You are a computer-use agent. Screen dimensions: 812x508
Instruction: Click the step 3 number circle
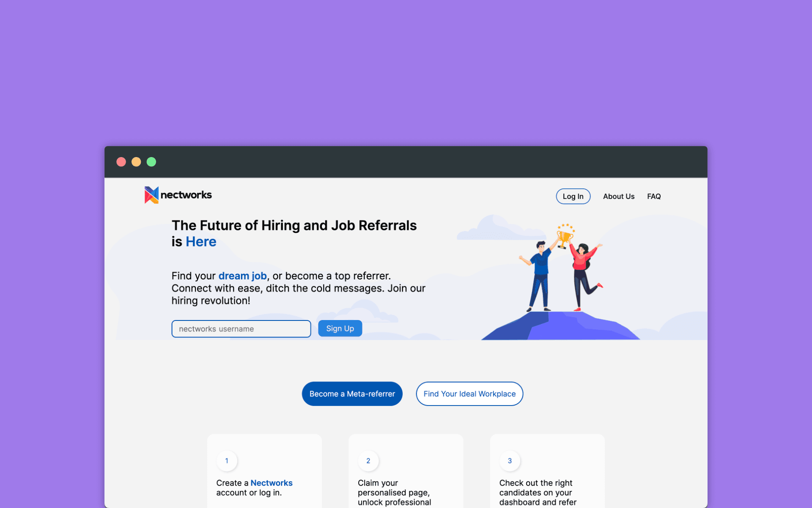click(x=510, y=461)
